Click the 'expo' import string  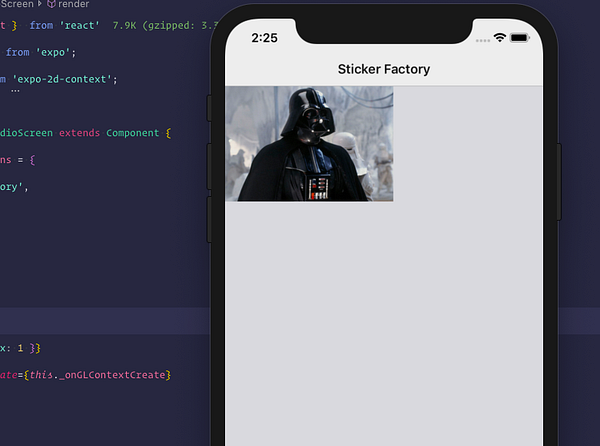(53, 52)
